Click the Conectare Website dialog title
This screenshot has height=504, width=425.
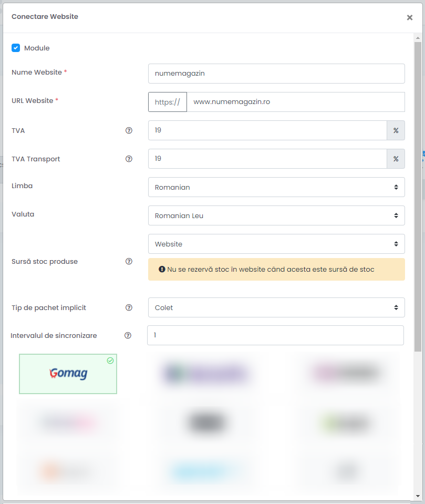(45, 17)
